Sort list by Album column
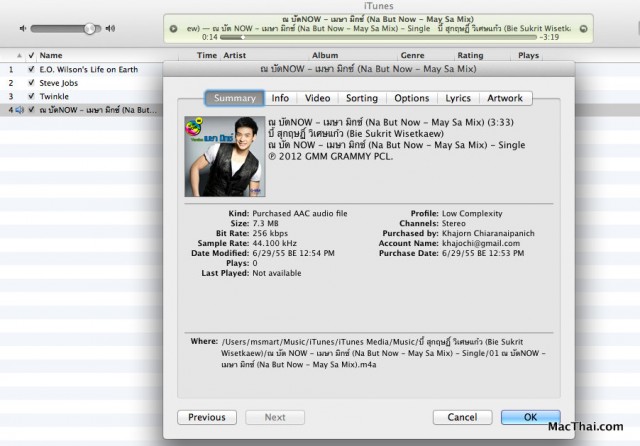 (x=325, y=55)
